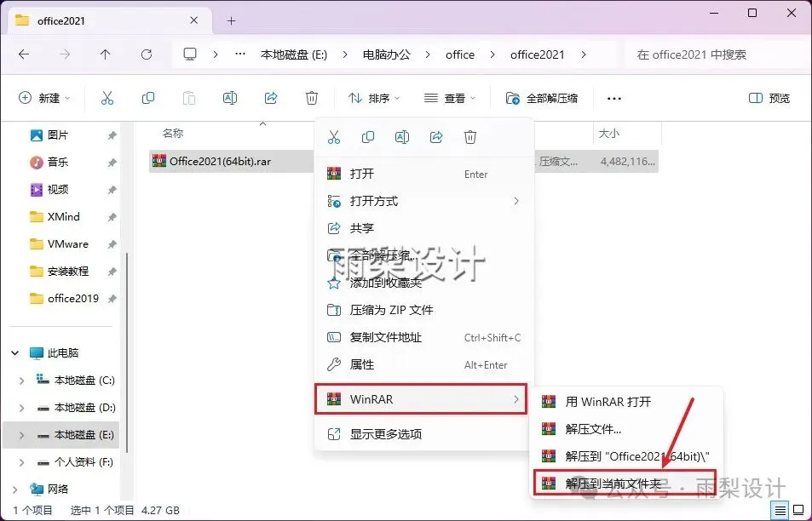Open the toolbar's three-dot more options
Screen dimensions: 812x521
(613, 98)
